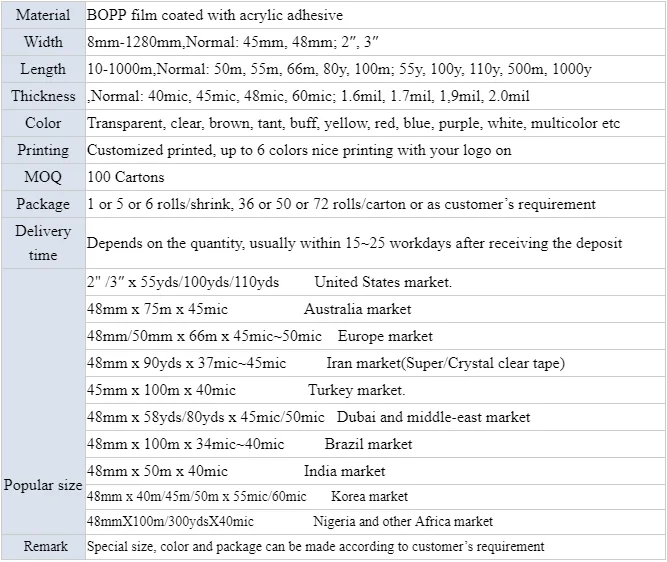Image resolution: width=667 pixels, height=562 pixels.
Task: Select the Iran market Super/Crystal clear tape row
Action: pyautogui.click(x=326, y=364)
